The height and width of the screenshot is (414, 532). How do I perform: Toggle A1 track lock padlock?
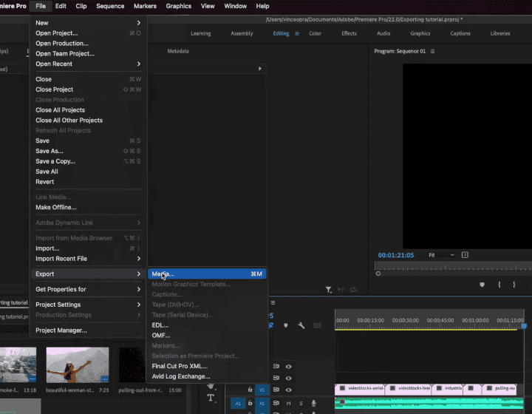click(250, 403)
